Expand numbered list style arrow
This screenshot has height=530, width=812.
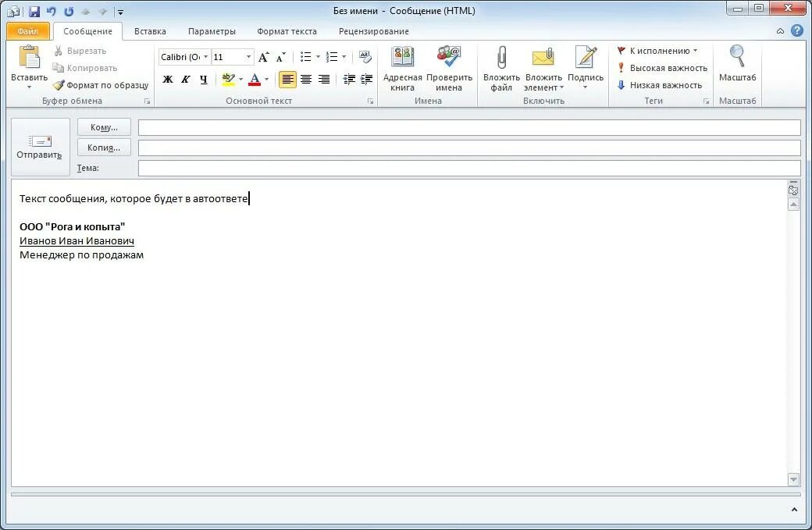[344, 57]
